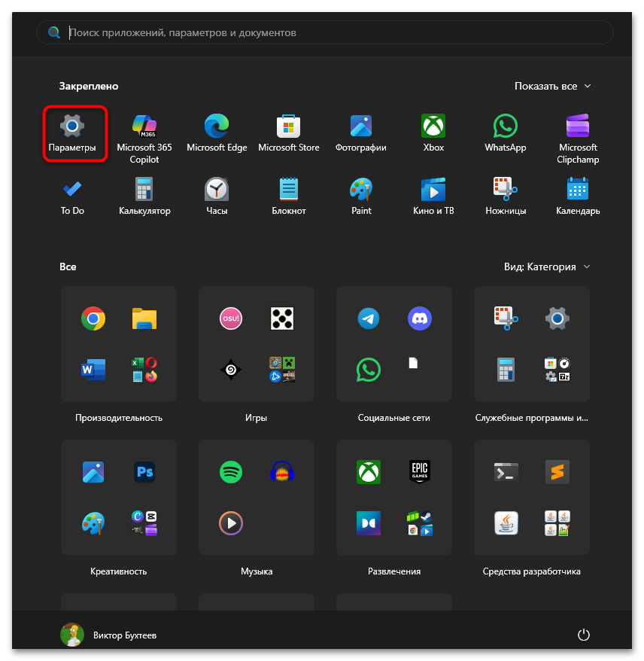Open Xbox in Развлечения folder
The height and width of the screenshot is (661, 644).
pos(369,472)
